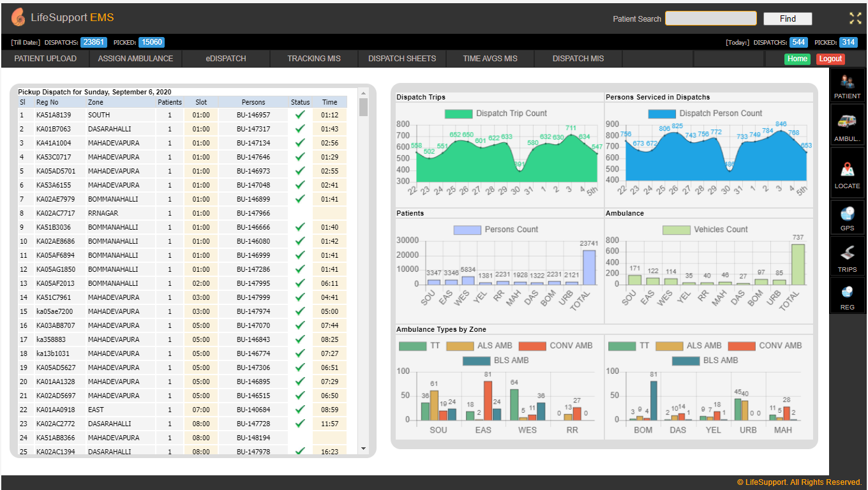Click green check status for KA51A8139 row
Screen dimensions: 868x490
[x=300, y=115]
